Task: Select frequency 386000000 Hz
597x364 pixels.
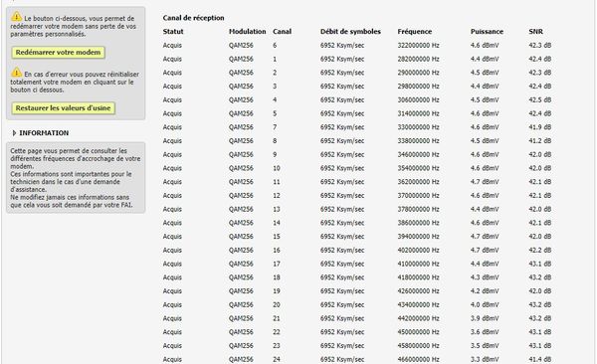Action: 419,223
